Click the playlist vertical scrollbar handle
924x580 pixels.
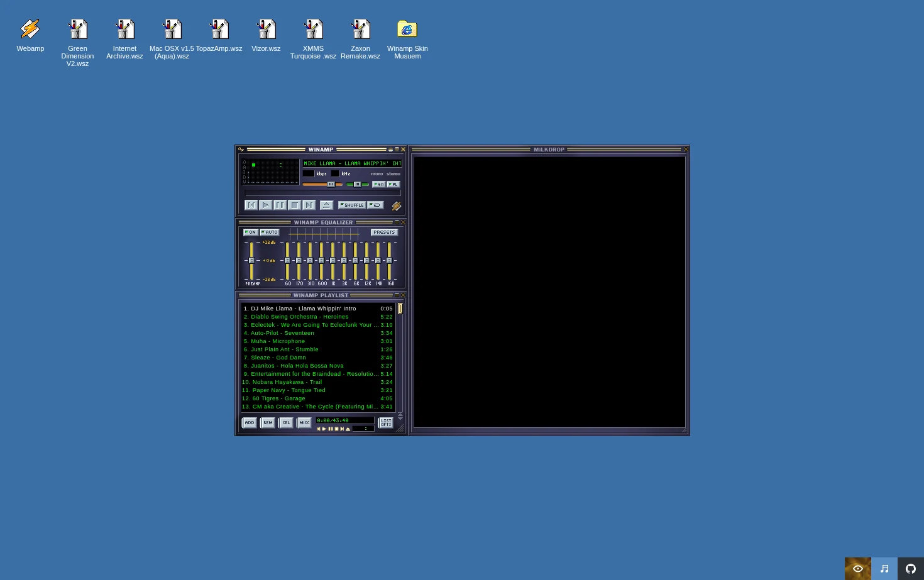pyautogui.click(x=400, y=309)
